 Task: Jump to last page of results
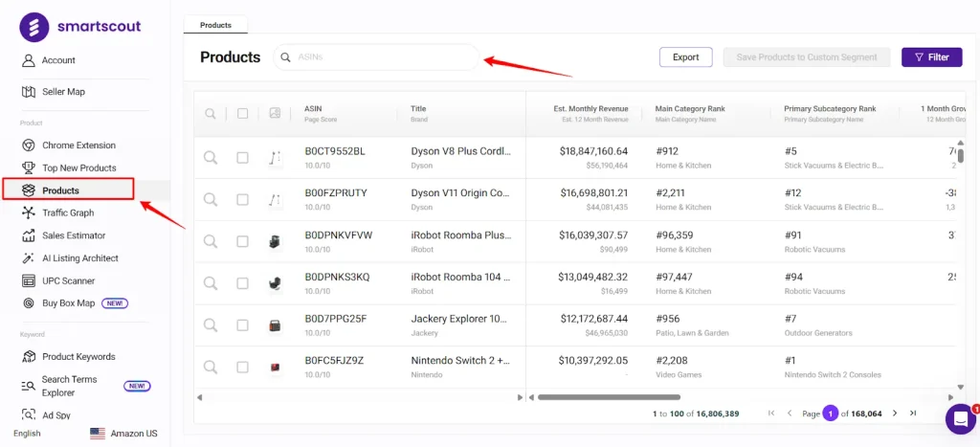tap(912, 413)
